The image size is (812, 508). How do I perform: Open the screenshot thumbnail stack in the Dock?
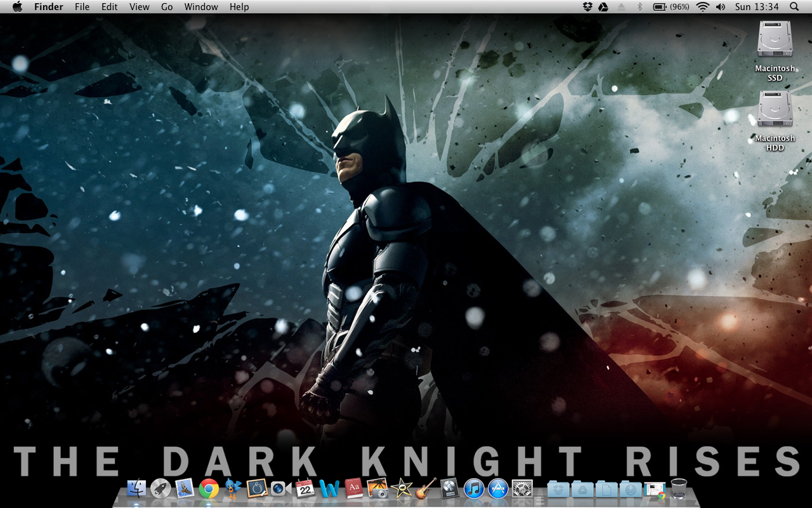click(x=655, y=489)
